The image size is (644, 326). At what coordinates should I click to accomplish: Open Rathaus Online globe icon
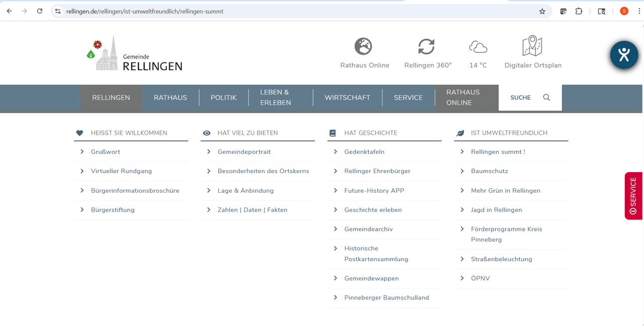click(x=363, y=47)
